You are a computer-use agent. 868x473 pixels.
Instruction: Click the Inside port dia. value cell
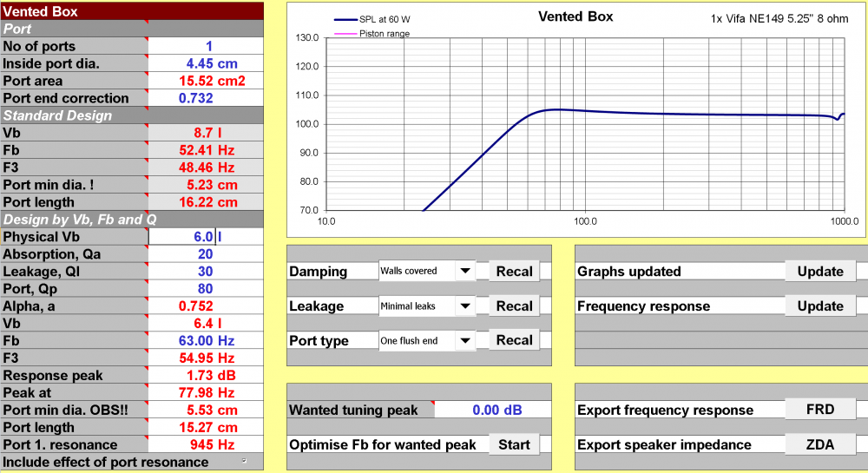(207, 63)
